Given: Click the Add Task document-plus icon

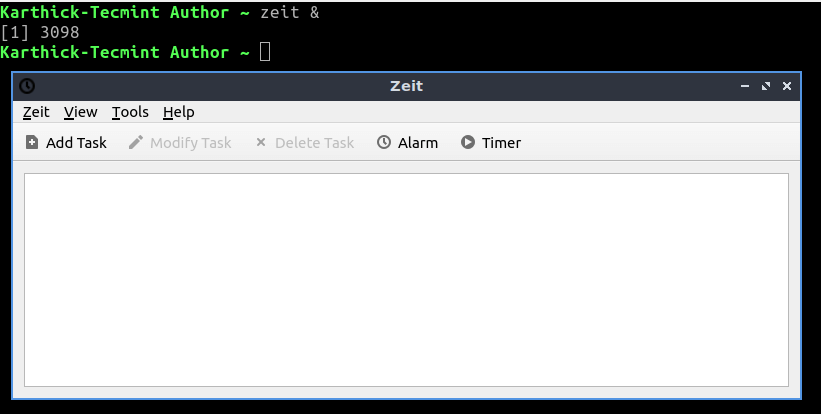Looking at the screenshot, I should tap(32, 142).
